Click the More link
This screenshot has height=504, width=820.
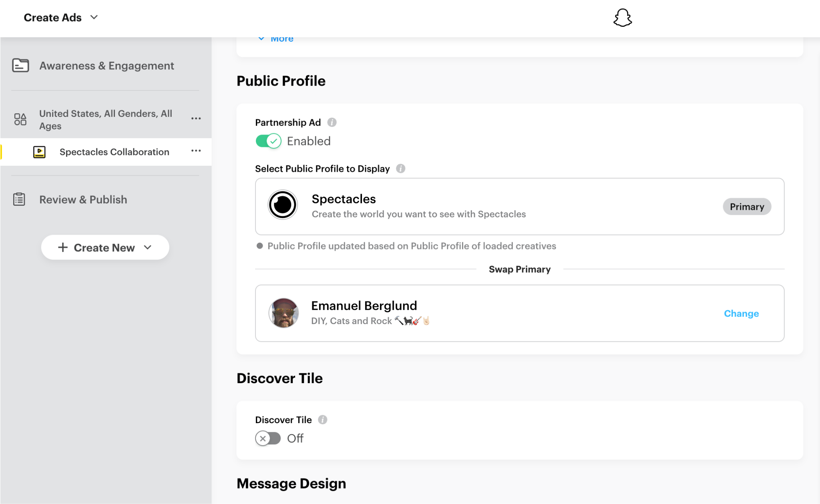coord(282,39)
